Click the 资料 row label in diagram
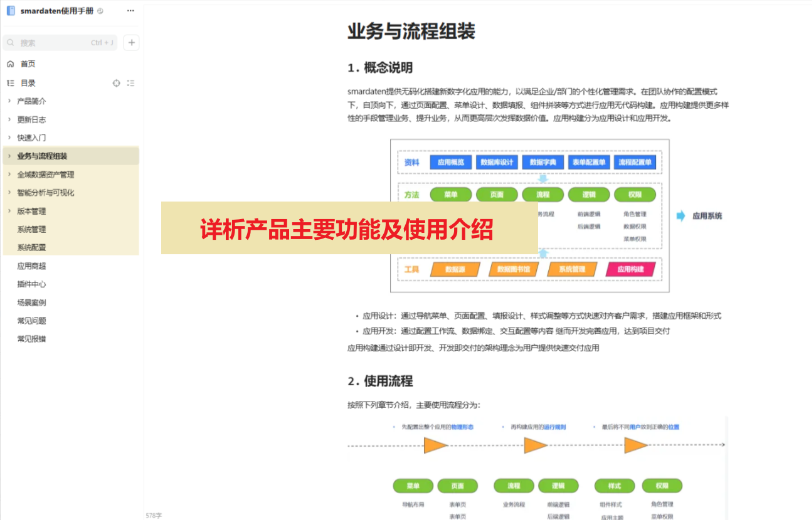Screen dimensions: 812x520 [x=412, y=162]
